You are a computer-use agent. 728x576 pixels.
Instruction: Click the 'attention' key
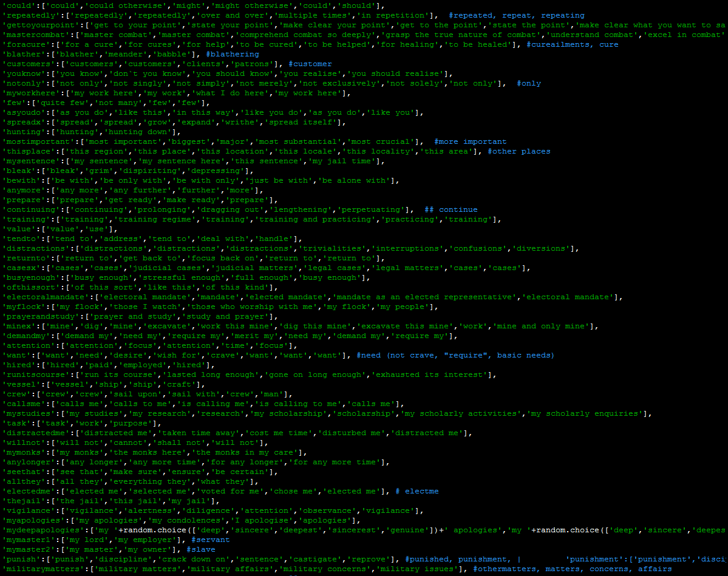coord(29,346)
